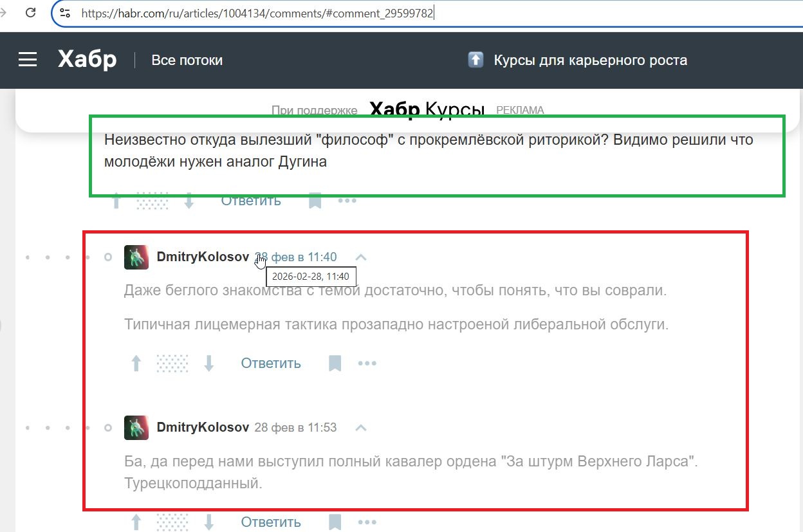Bookmark the 11:40 comment by DmitryKolosov

335,363
